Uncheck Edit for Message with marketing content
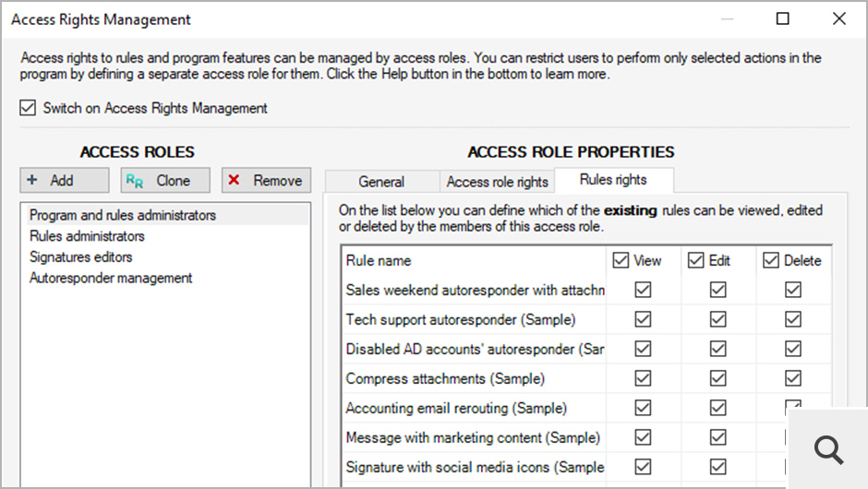 pos(718,437)
